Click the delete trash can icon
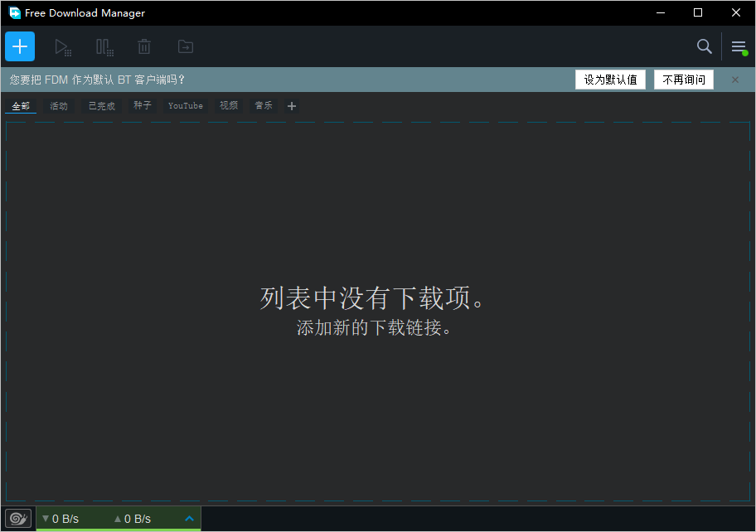Viewport: 756px width, 532px height. coord(144,47)
